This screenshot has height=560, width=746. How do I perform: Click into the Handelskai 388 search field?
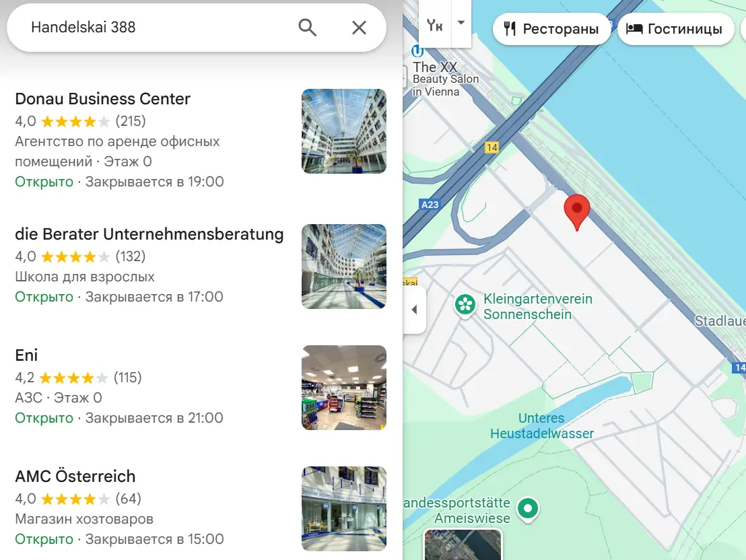tap(155, 28)
